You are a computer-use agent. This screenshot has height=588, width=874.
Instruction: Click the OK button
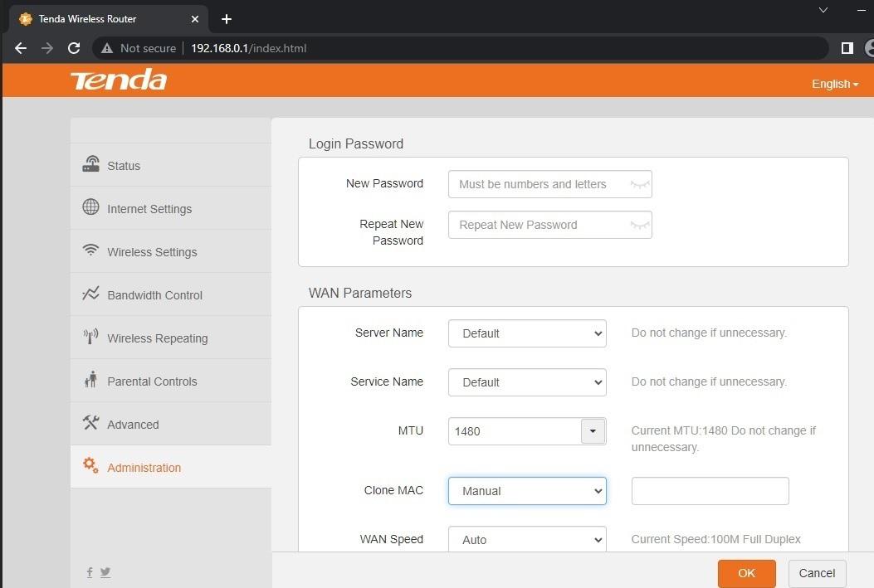pos(746,574)
